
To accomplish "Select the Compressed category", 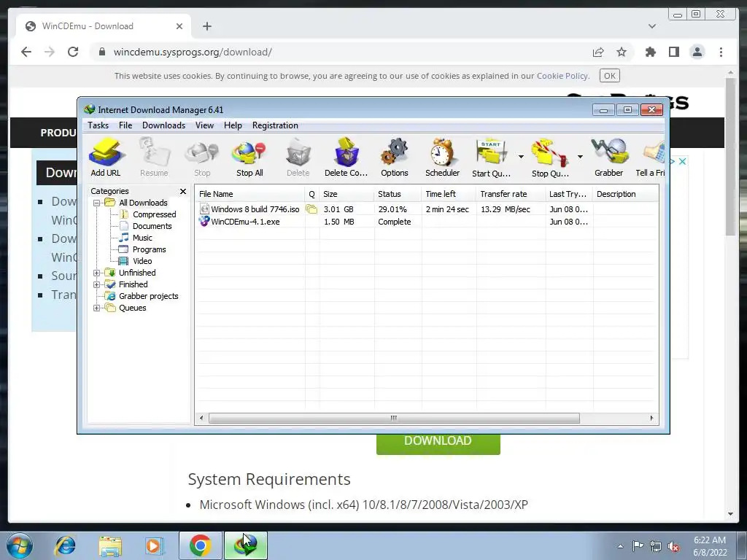I will (x=155, y=214).
